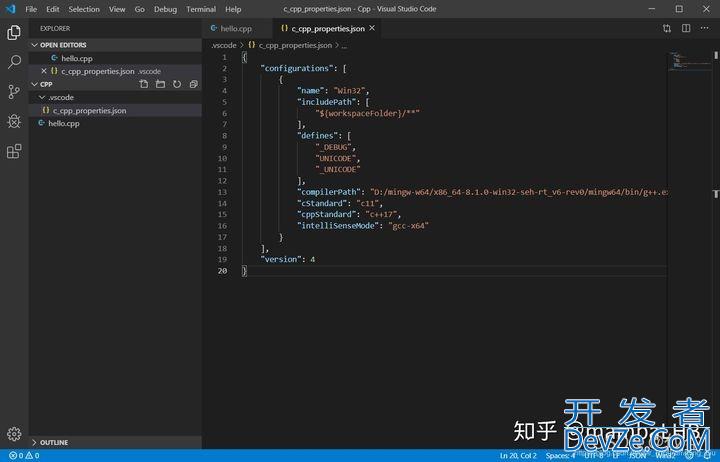Open the Extensions view

pos(14,151)
